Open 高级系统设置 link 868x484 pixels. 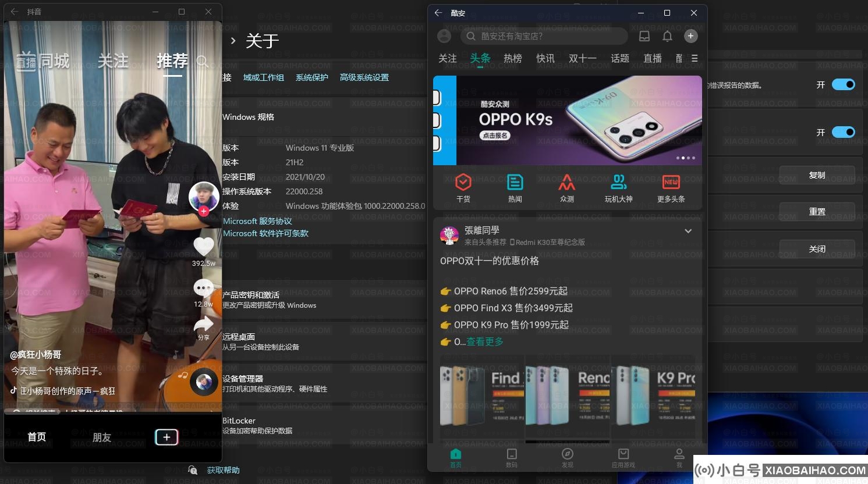364,77
